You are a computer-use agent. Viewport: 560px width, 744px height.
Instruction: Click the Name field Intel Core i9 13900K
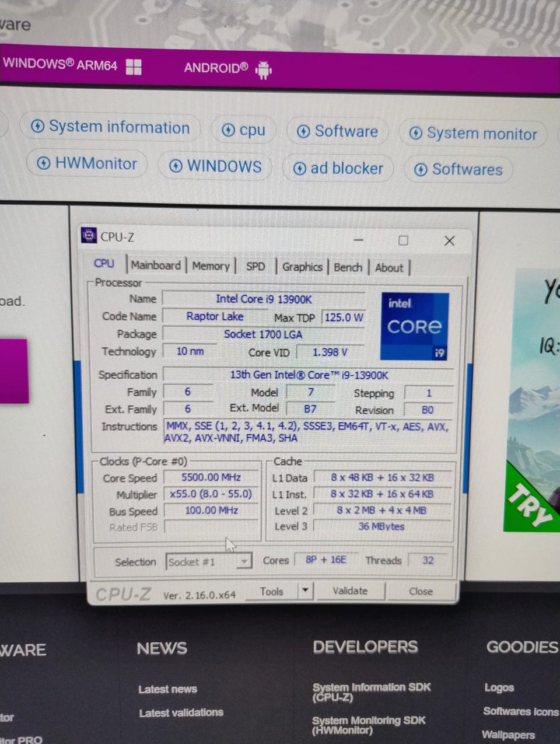[264, 299]
